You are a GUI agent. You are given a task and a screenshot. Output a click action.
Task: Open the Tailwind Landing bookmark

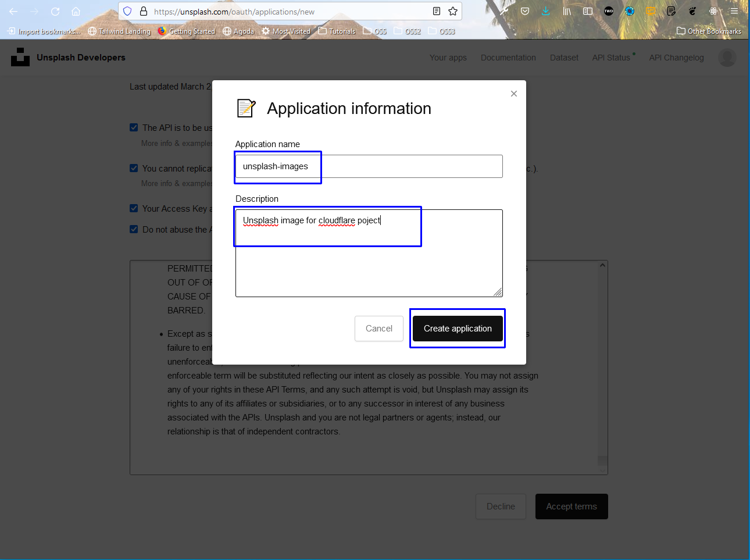click(119, 31)
